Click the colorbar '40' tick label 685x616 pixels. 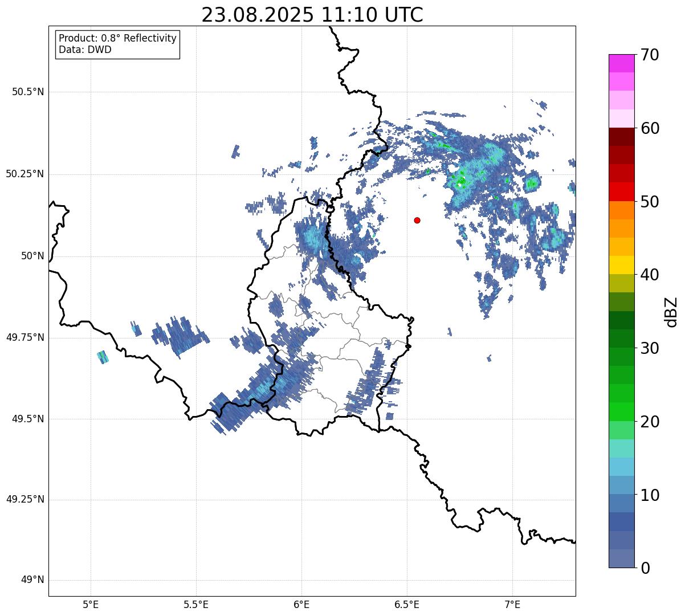(650, 275)
